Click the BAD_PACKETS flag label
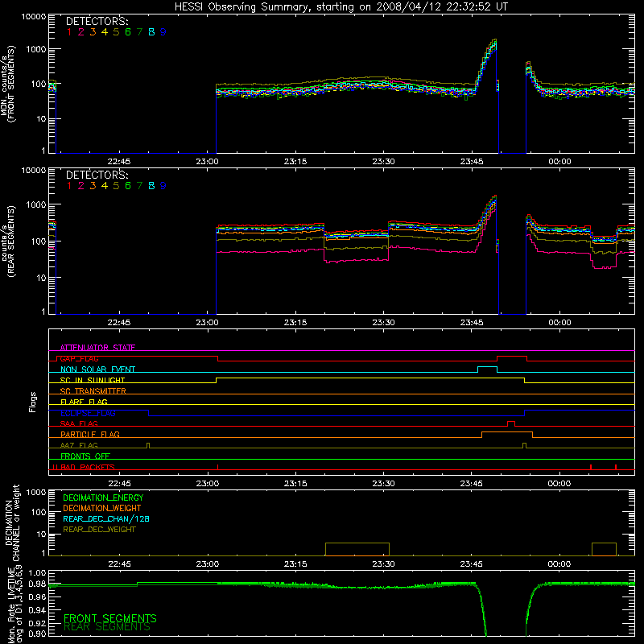 pyautogui.click(x=88, y=467)
